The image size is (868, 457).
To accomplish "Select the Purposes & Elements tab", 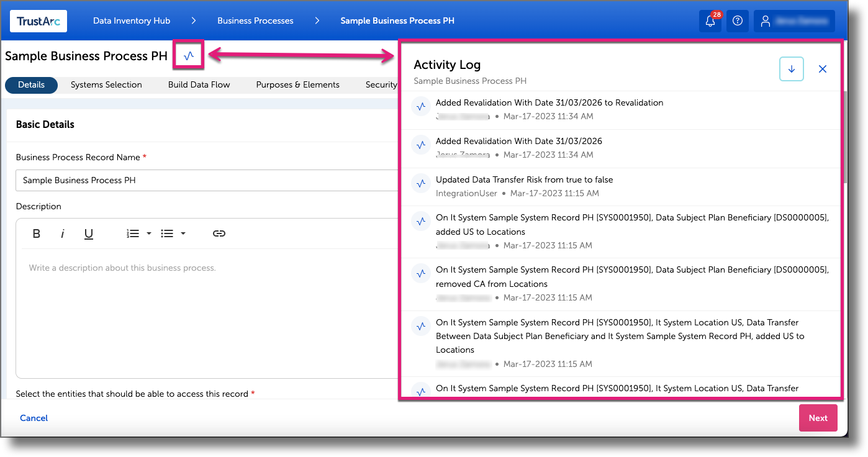I will (x=297, y=84).
